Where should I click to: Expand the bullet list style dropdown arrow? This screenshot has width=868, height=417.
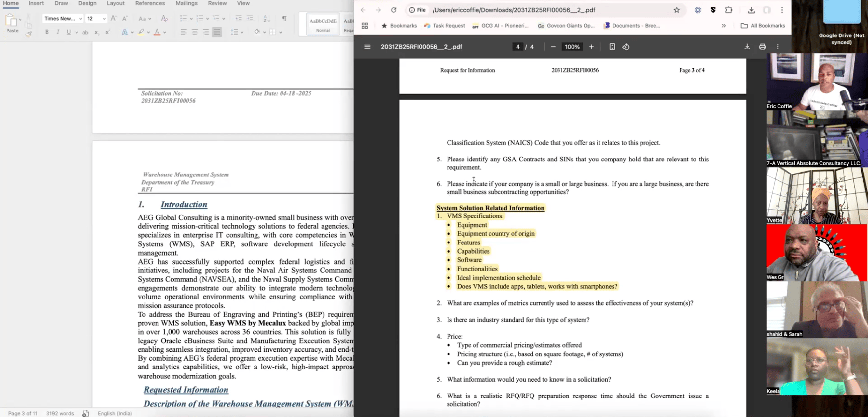[x=191, y=19]
